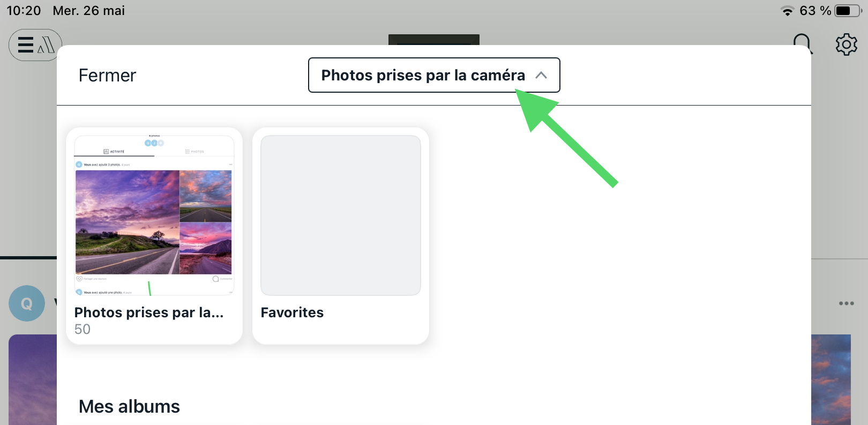The height and width of the screenshot is (425, 868).
Task: Open the hamburger menu icon
Action: tap(25, 45)
